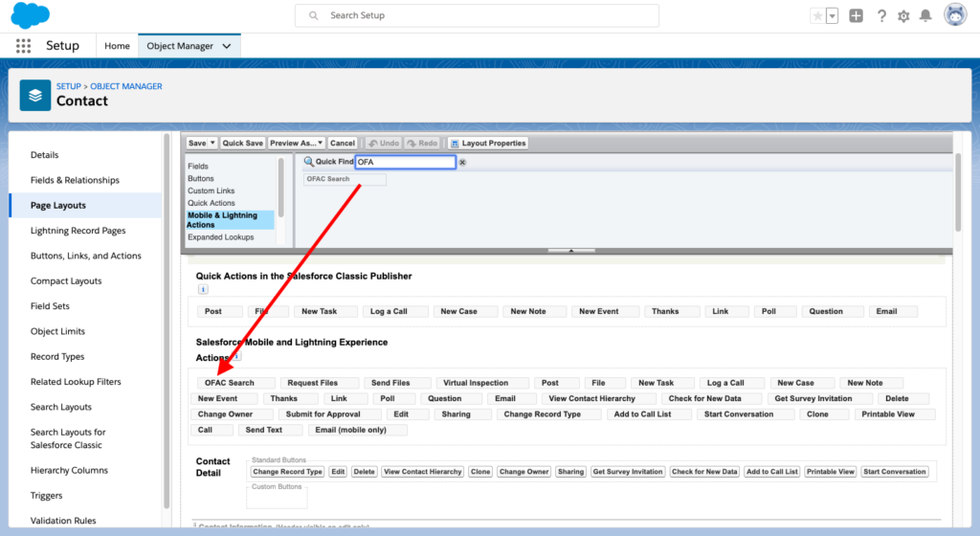Click Change Record Type in Contact Detail
980x536 pixels.
[287, 472]
